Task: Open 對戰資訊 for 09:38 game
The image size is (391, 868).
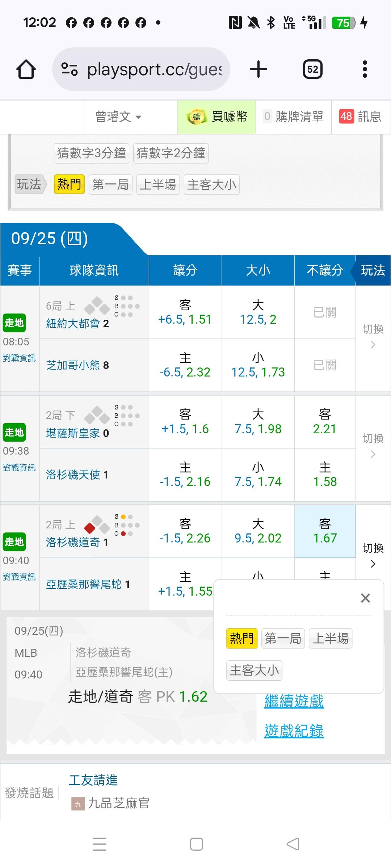Action: click(19, 468)
